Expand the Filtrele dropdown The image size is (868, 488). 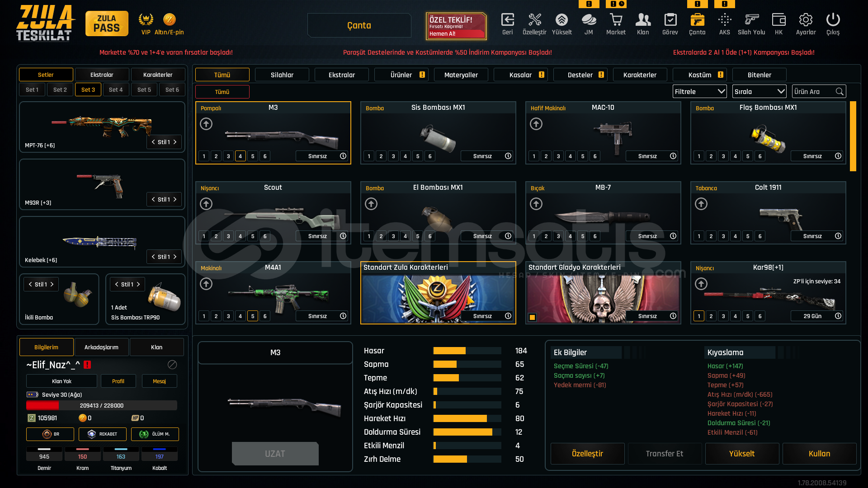coord(699,91)
